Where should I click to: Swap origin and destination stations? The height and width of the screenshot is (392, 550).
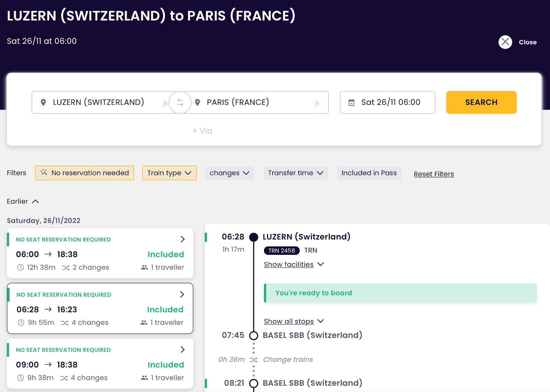180,103
